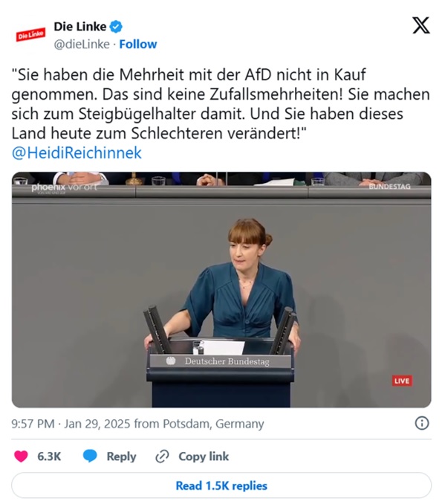
Task: Click the chain link copy icon
Action: 162,456
